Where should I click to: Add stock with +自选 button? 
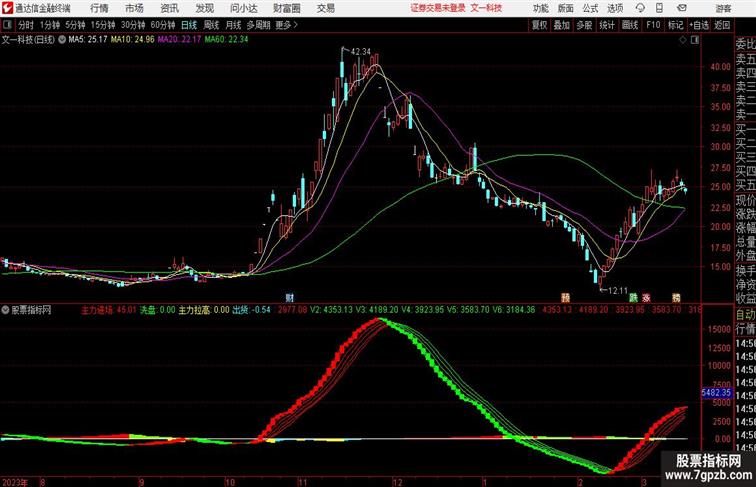(x=699, y=25)
